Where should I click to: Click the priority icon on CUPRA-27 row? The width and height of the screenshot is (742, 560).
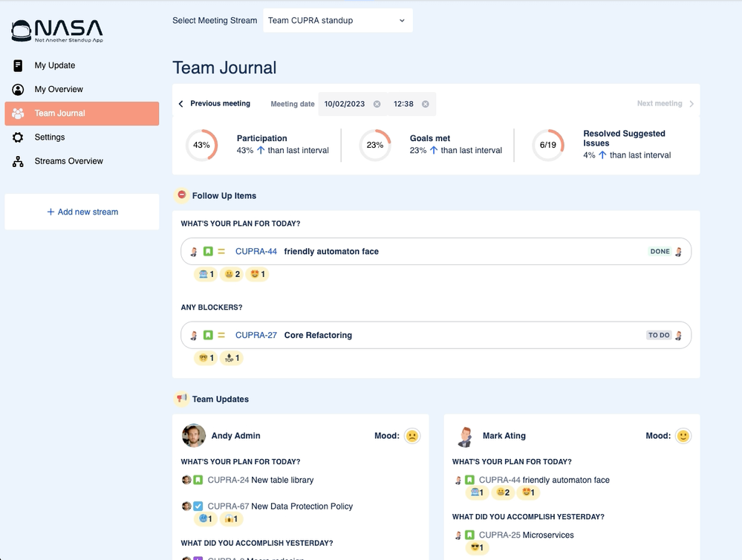(221, 335)
